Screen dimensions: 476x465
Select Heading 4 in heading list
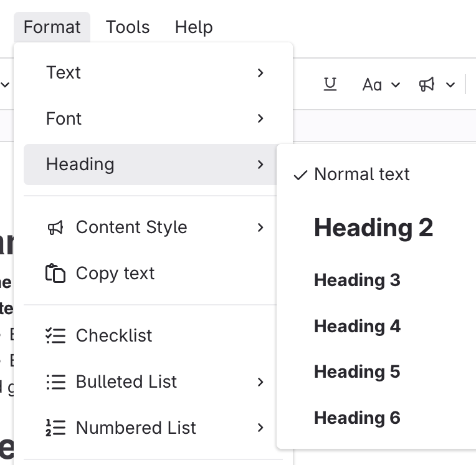pos(357,326)
